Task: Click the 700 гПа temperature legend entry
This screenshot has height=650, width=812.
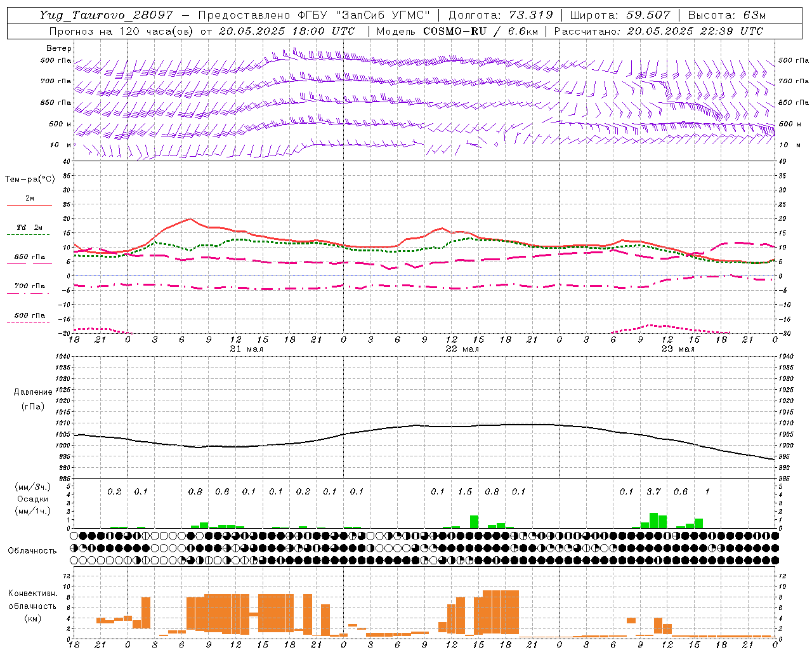Action: [30, 286]
